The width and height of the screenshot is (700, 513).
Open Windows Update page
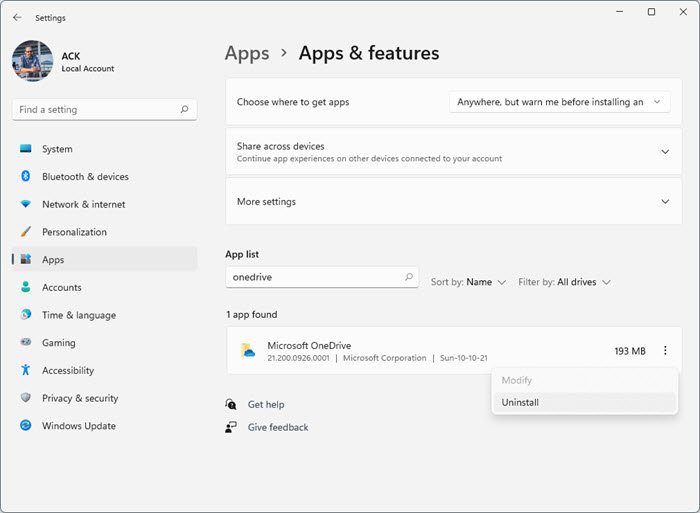pyautogui.click(x=78, y=426)
